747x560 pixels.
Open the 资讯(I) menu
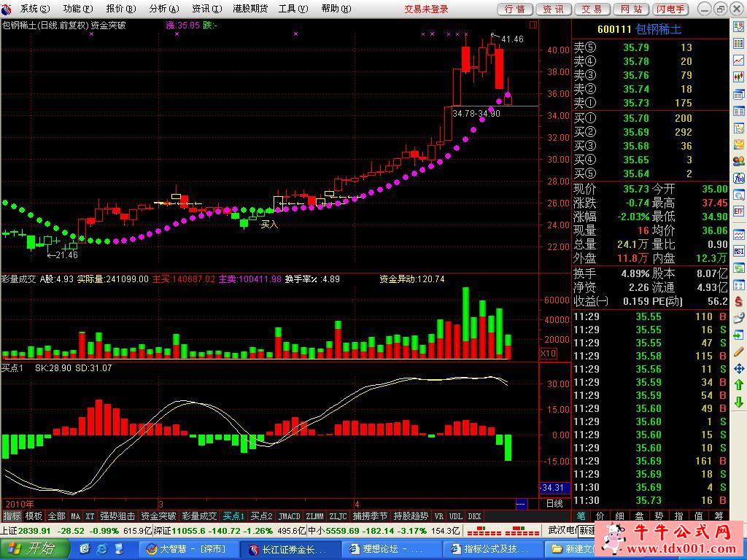206,9
